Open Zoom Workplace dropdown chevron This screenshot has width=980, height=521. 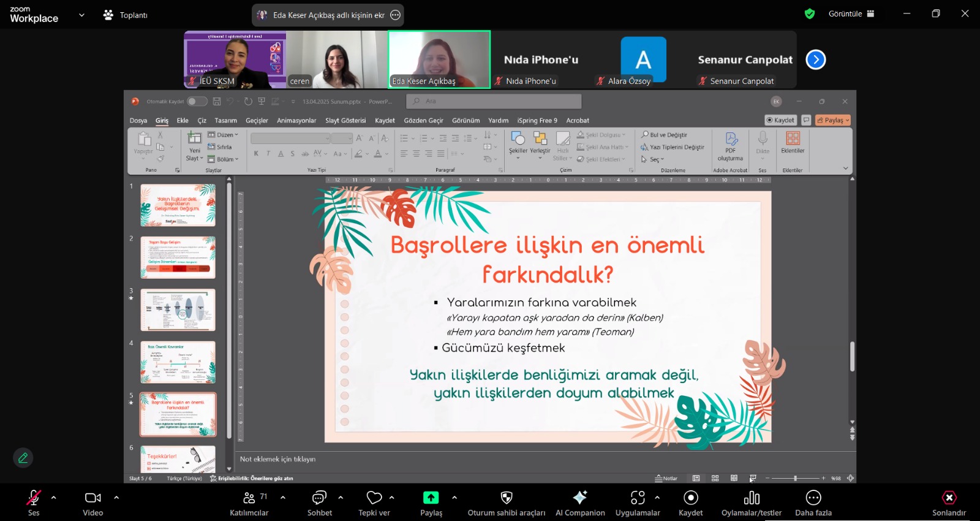coord(81,15)
